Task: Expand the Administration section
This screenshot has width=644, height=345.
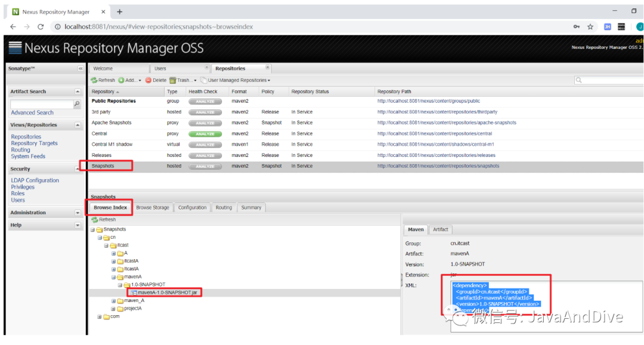Action: pyautogui.click(x=78, y=212)
